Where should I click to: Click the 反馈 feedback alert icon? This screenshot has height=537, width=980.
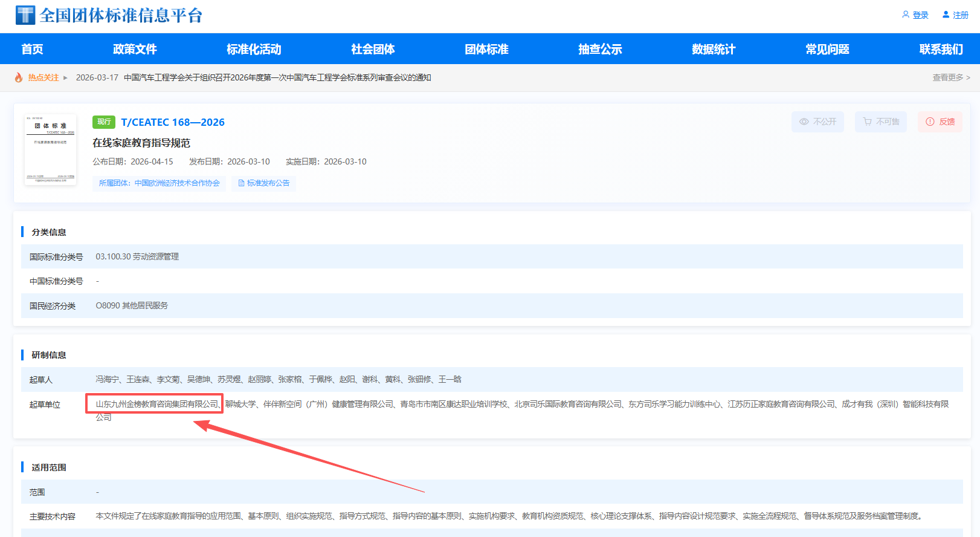pyautogui.click(x=930, y=122)
